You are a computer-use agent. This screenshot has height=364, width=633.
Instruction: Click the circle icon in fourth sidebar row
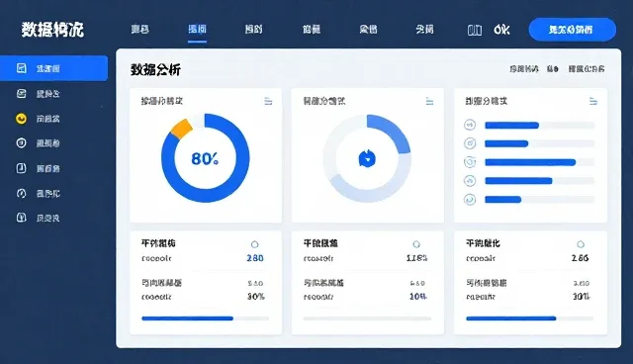pyautogui.click(x=22, y=142)
